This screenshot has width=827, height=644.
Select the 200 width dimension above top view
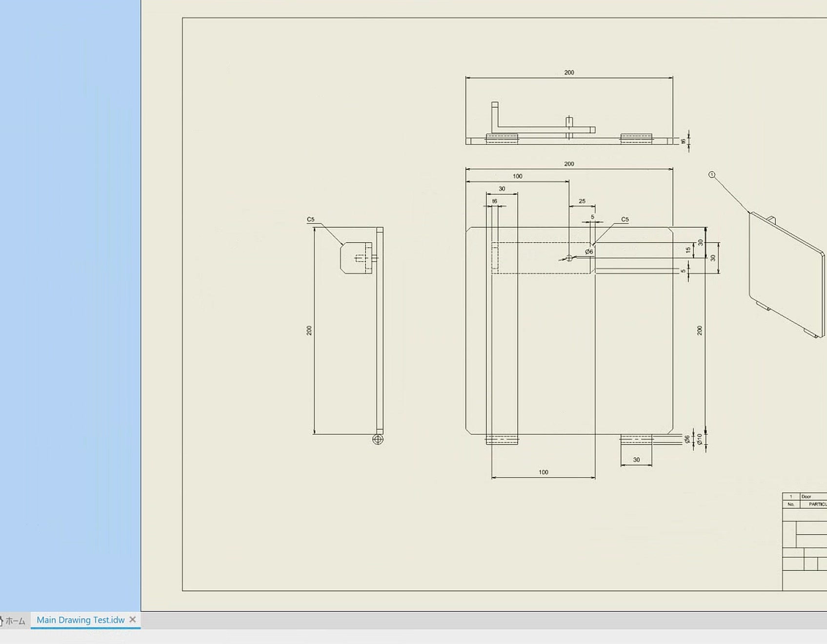click(x=569, y=73)
